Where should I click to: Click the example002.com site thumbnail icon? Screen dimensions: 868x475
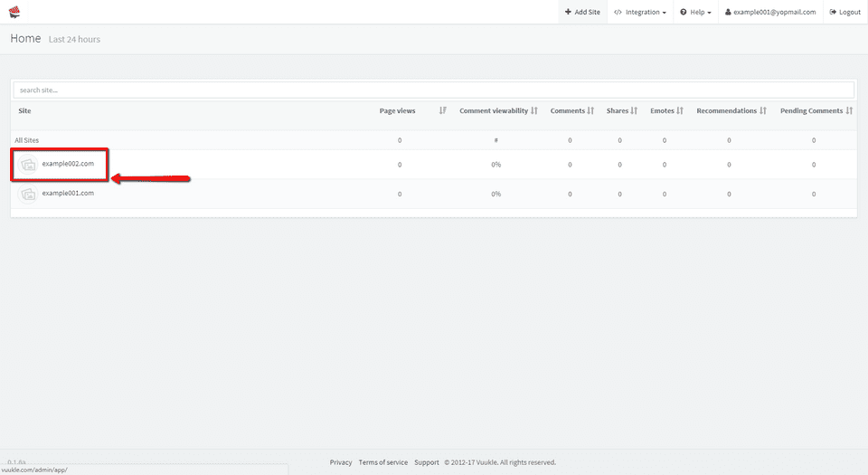28,165
